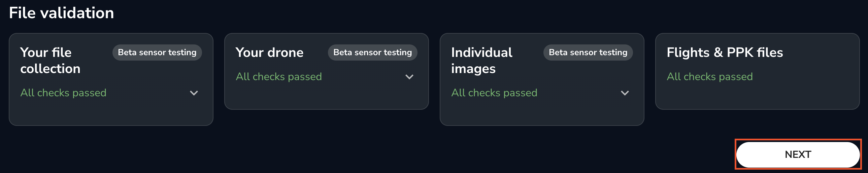
Task: Select the Individual images card empty area
Action: (541, 113)
